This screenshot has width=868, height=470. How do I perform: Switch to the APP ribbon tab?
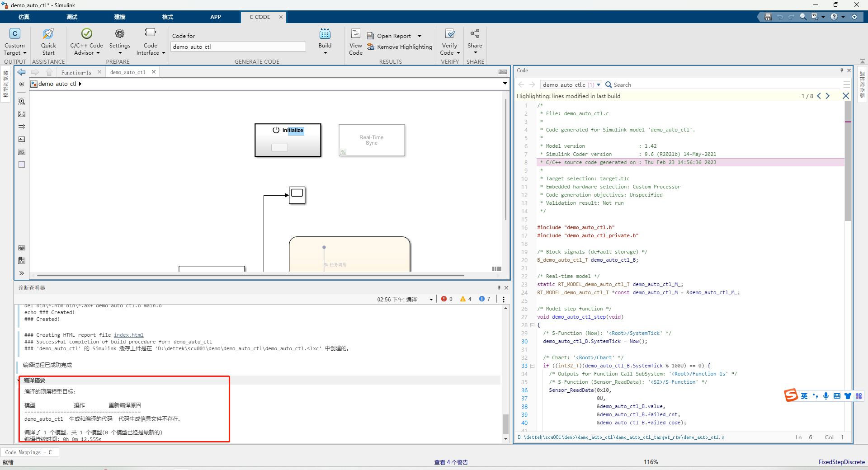click(216, 17)
